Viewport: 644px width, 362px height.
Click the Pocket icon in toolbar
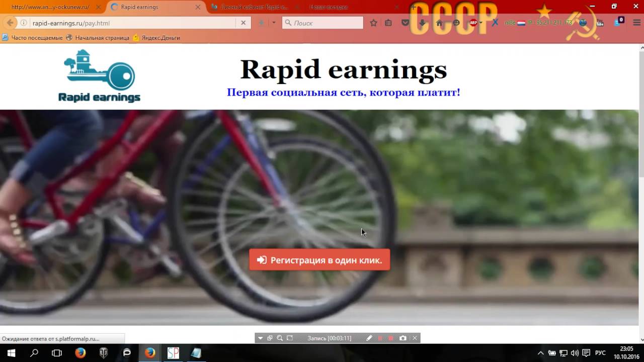[405, 23]
